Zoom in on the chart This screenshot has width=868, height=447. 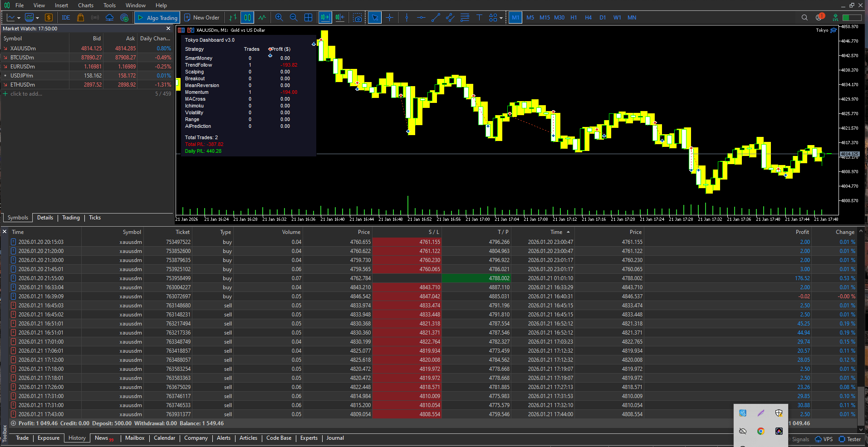(279, 17)
